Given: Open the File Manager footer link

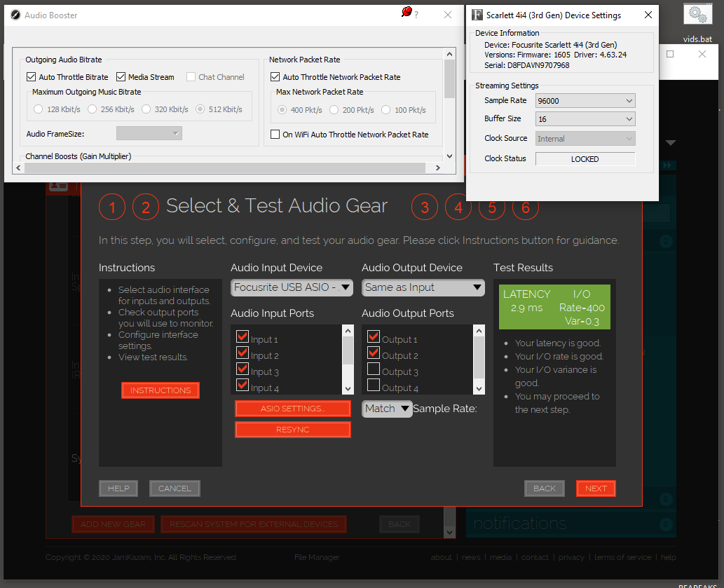Looking at the screenshot, I should point(317,558).
